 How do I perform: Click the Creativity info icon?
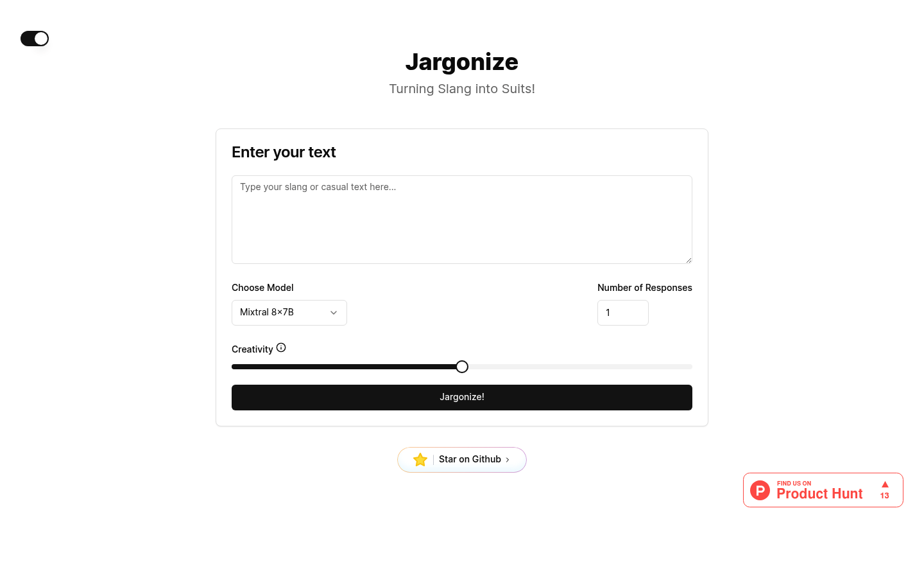click(x=281, y=347)
